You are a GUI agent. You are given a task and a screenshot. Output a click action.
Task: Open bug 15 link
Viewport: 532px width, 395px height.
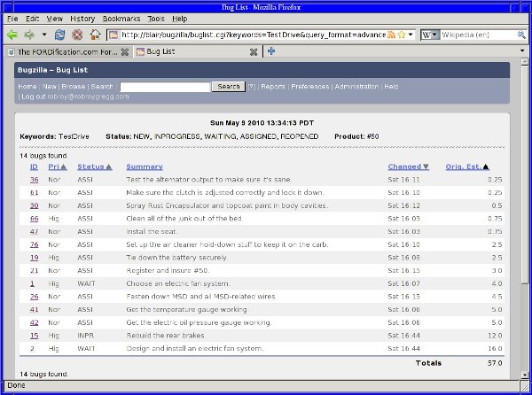[35, 336]
